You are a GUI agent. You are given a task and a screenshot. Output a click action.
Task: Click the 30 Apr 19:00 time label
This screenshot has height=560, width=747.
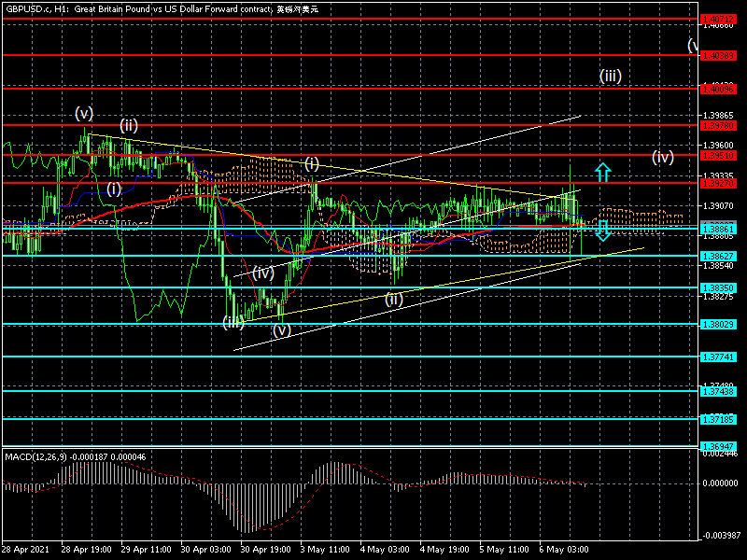point(266,550)
